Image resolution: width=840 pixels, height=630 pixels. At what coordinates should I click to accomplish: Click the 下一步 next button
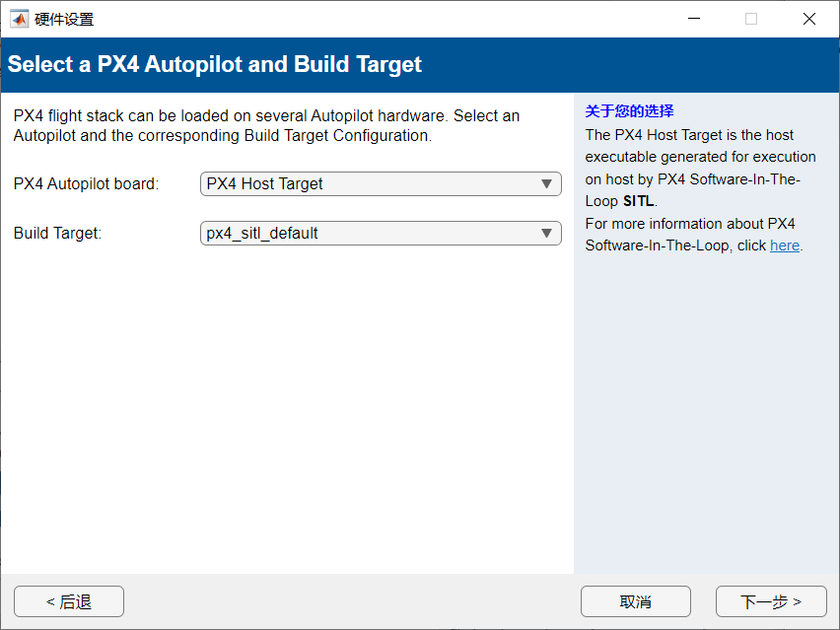[771, 601]
